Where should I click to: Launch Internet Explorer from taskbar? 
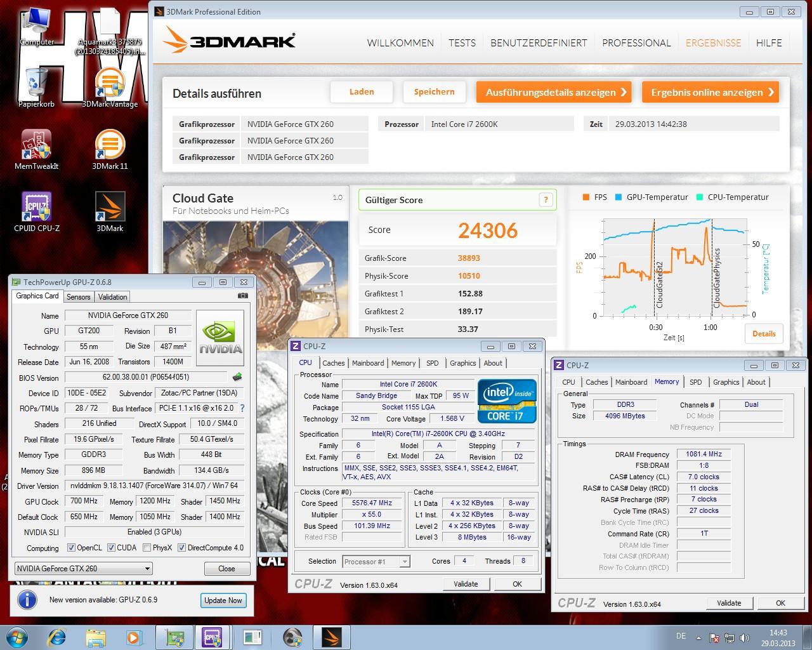(57, 637)
